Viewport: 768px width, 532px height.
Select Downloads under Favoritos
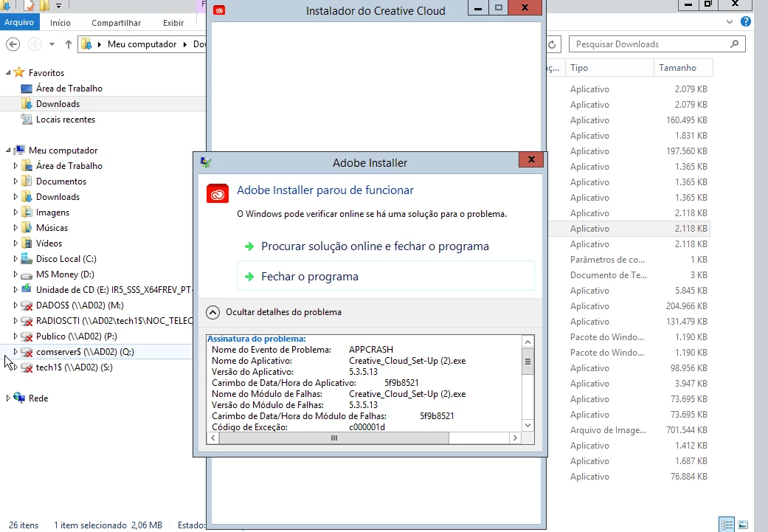pos(58,104)
